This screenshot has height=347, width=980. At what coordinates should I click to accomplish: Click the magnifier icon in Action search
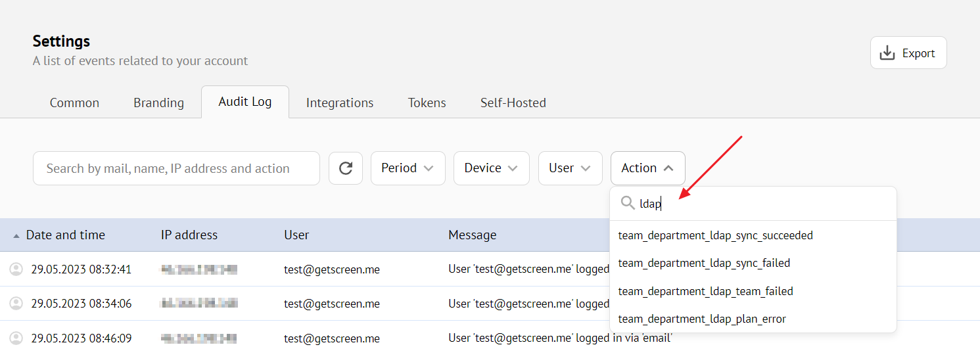pos(628,204)
